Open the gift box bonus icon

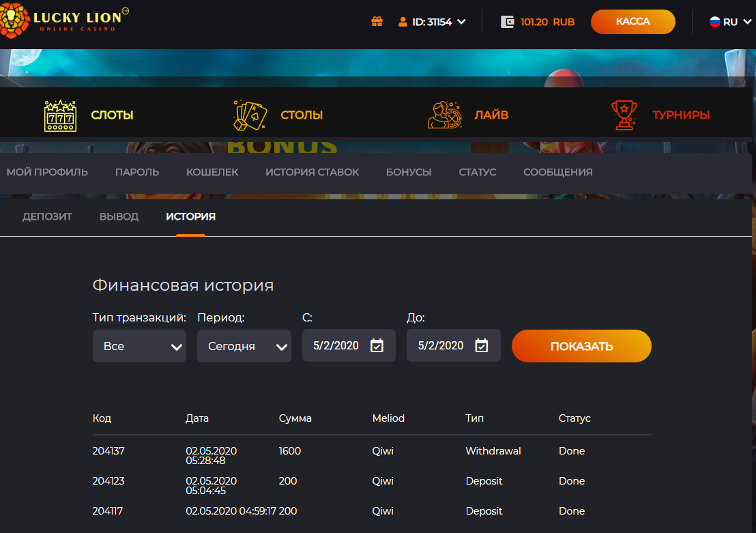click(377, 22)
